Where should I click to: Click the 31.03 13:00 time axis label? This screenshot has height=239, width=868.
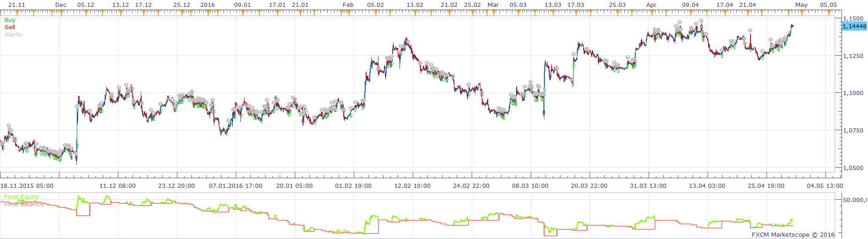point(648,186)
